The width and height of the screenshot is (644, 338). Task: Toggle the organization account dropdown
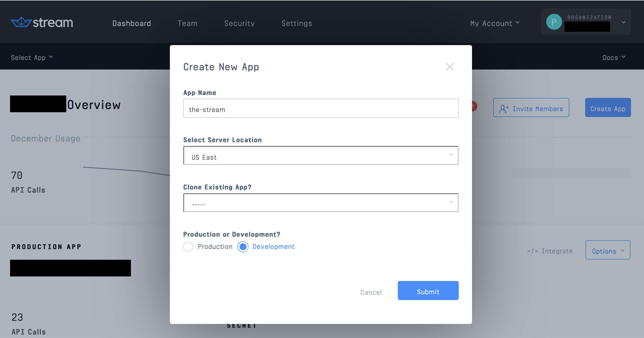coord(623,22)
